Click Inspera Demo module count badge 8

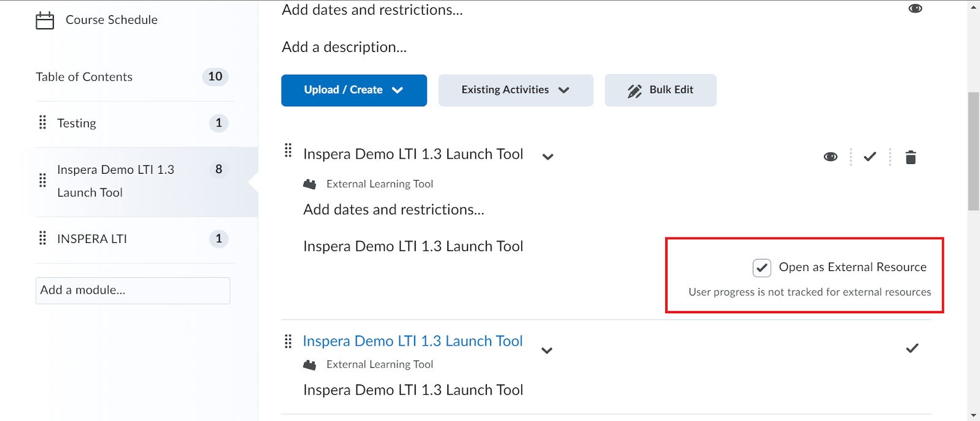click(x=219, y=169)
